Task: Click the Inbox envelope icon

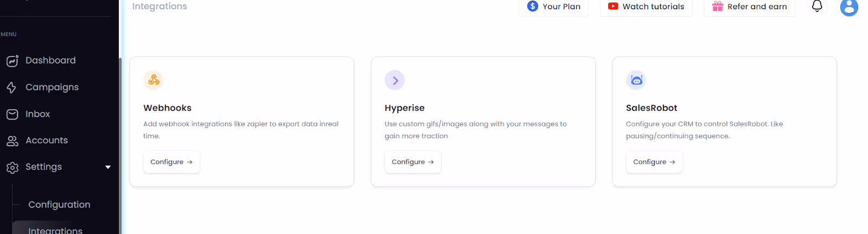Action: 12,114
